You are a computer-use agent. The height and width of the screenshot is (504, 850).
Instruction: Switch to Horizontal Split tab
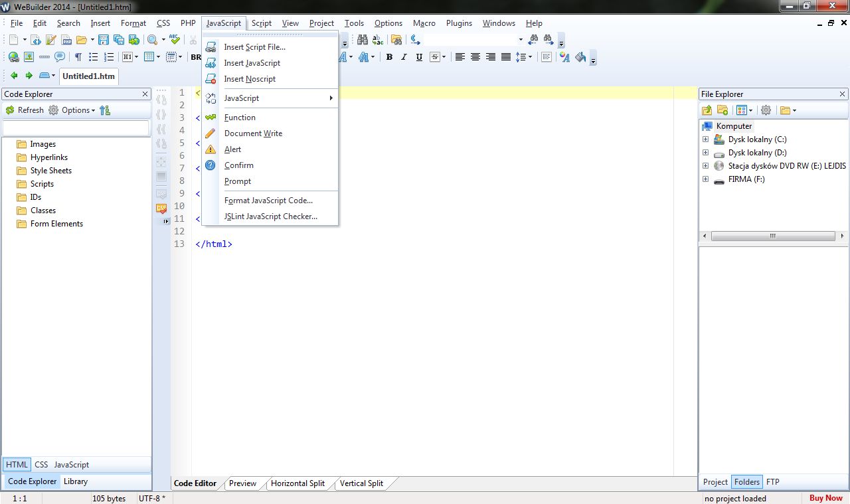click(x=297, y=483)
